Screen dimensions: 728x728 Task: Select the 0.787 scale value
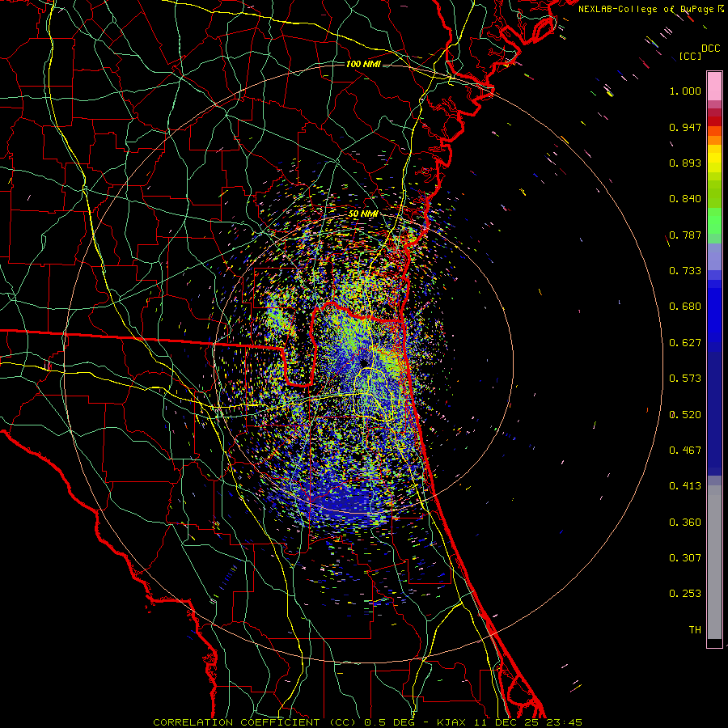coord(685,235)
